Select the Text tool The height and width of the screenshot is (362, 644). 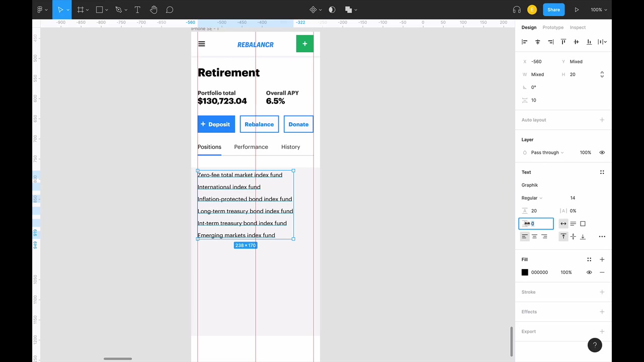(137, 10)
